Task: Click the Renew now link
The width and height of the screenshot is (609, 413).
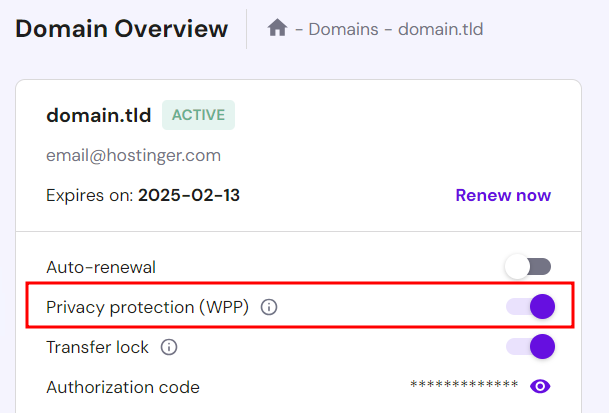Action: click(x=503, y=195)
